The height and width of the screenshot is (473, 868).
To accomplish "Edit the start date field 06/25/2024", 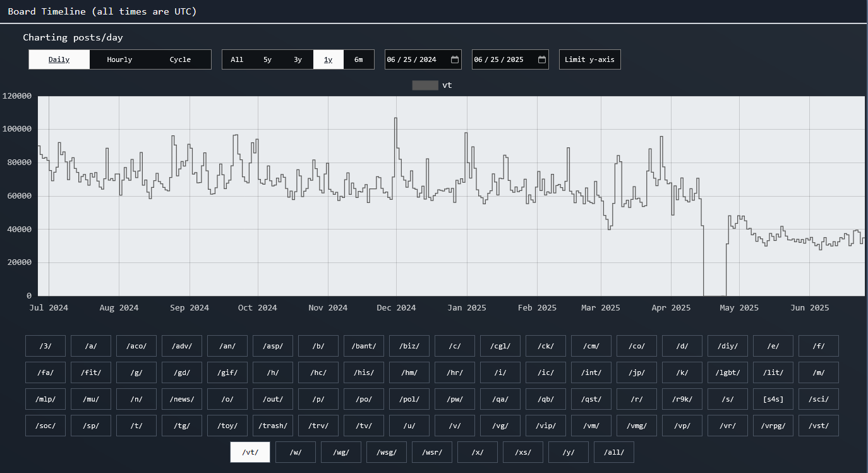I will click(x=423, y=59).
